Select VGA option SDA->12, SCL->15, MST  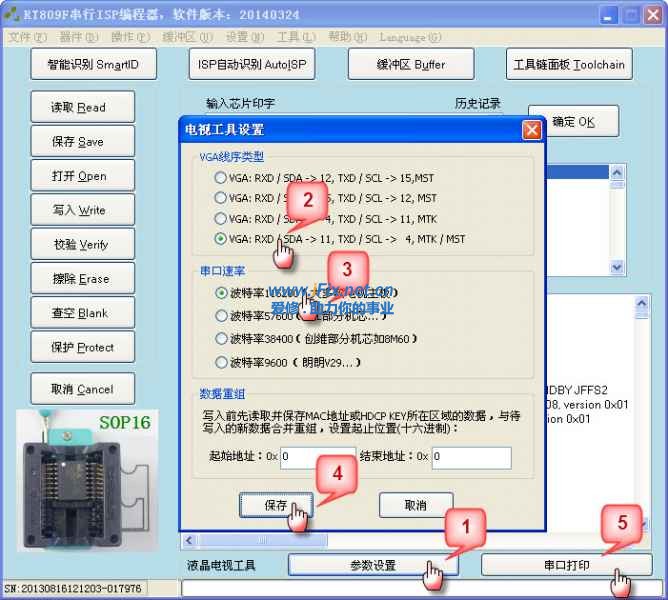(221, 177)
